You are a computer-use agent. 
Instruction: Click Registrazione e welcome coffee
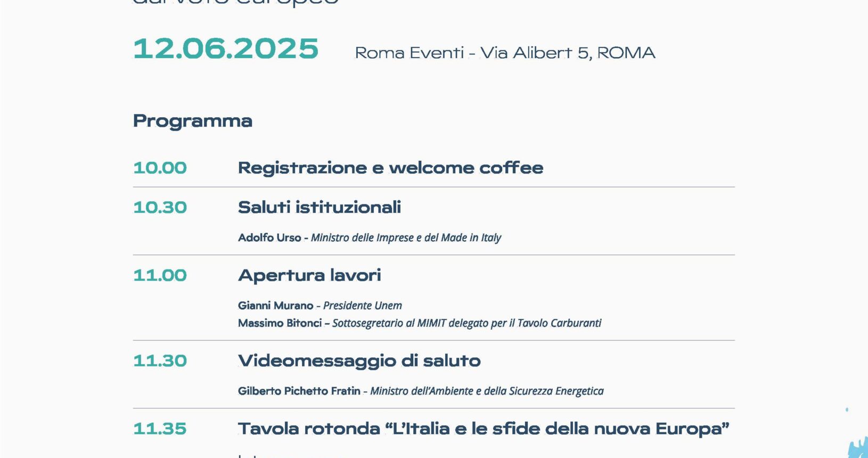click(x=390, y=168)
